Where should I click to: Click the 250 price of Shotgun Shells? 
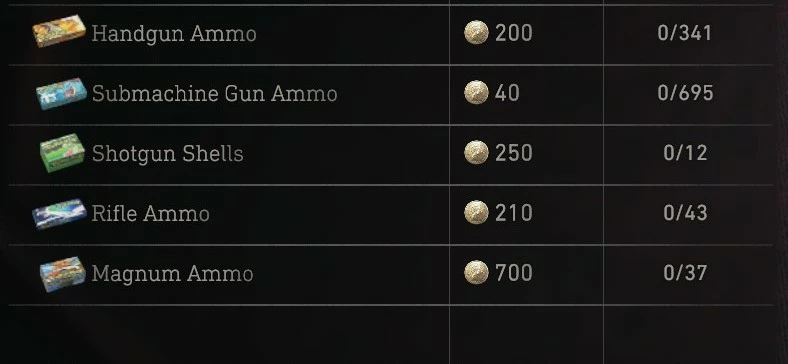pyautogui.click(x=514, y=153)
